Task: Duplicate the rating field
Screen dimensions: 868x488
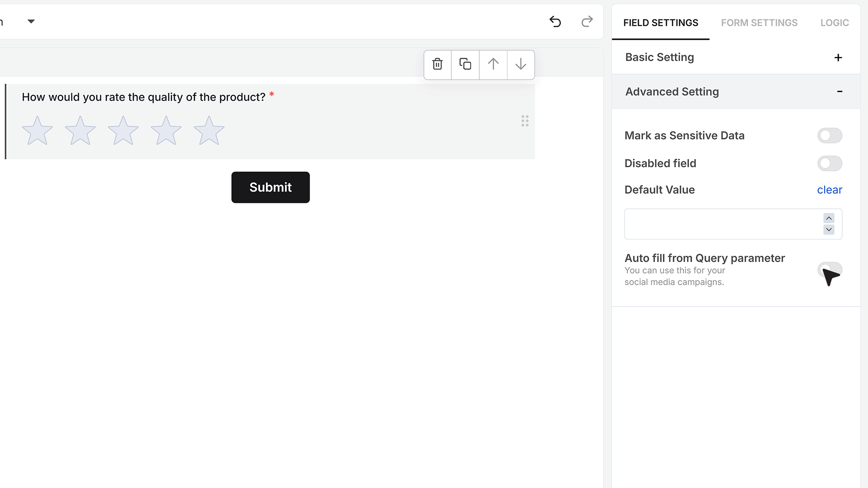Action: [465, 64]
